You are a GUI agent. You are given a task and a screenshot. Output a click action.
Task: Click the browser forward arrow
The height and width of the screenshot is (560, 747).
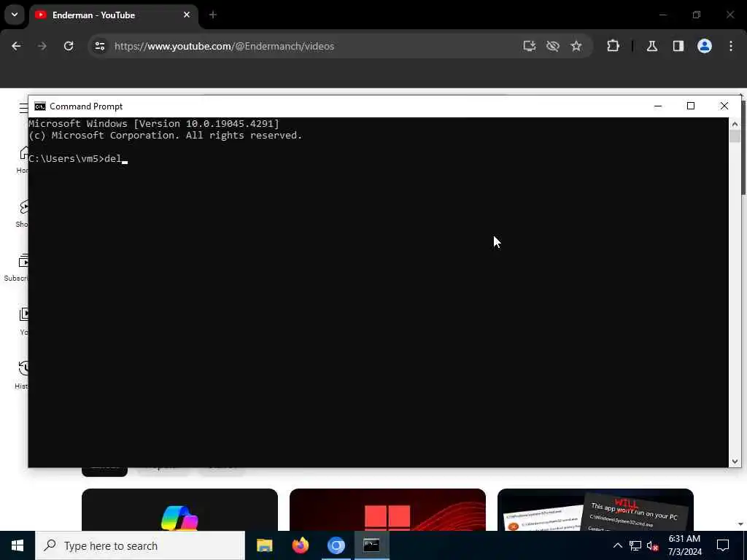(x=42, y=46)
